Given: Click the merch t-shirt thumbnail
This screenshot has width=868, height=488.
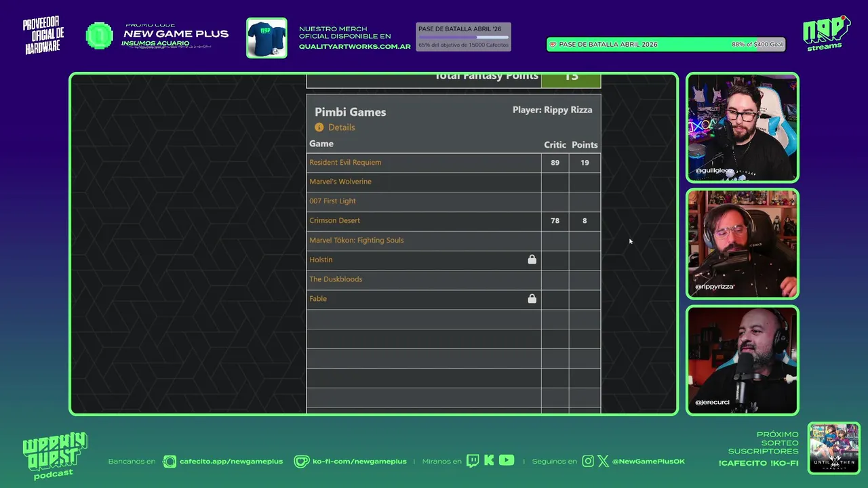Looking at the screenshot, I should pyautogui.click(x=267, y=38).
